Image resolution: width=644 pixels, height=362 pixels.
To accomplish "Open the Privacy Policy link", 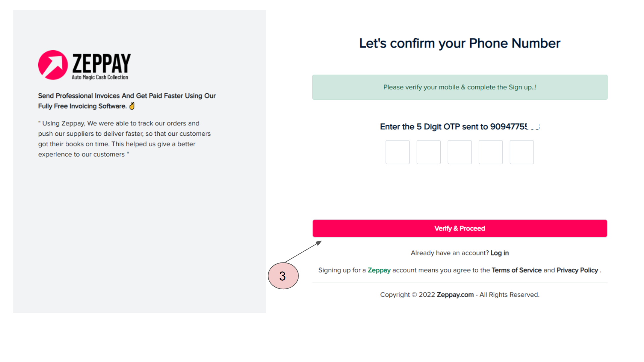I will 577,270.
